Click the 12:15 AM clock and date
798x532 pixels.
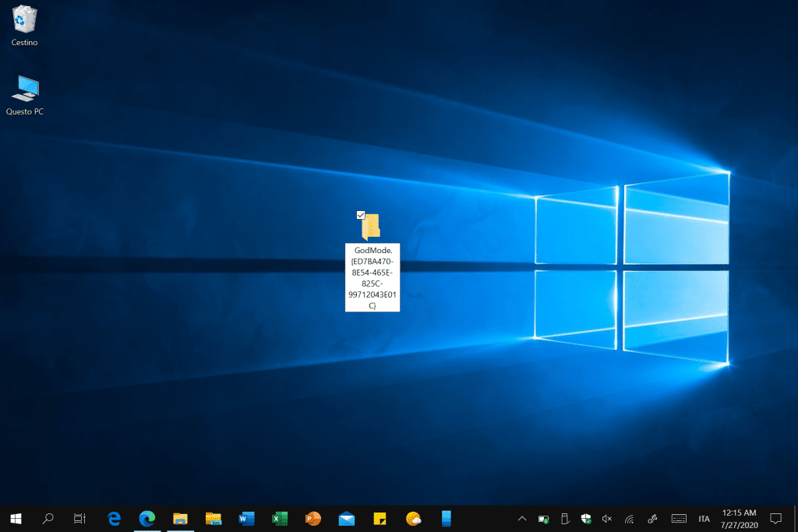(x=740, y=518)
